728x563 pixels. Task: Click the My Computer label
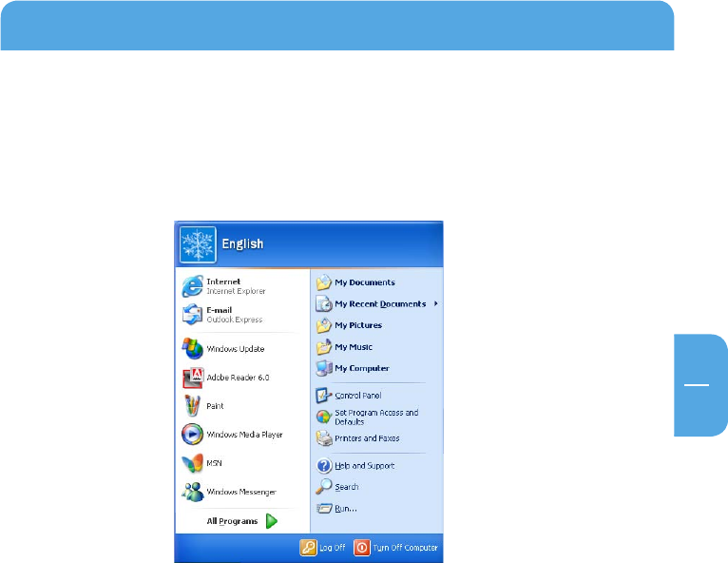click(x=362, y=368)
